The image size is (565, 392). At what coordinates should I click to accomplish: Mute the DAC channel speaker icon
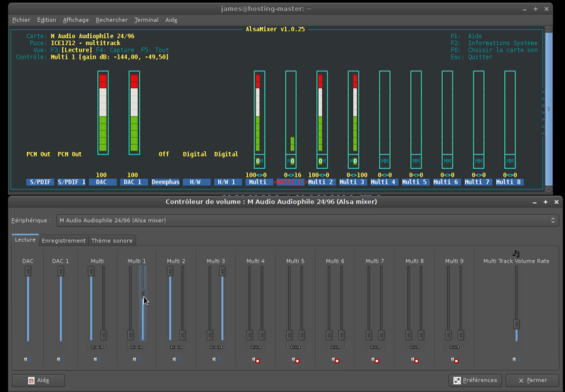[x=28, y=360]
